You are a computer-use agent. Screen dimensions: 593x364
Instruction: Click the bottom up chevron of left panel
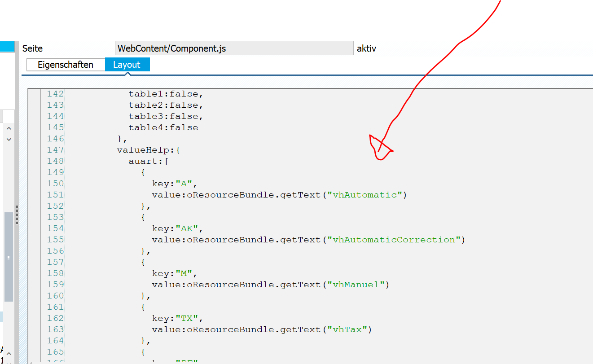pos(9,354)
